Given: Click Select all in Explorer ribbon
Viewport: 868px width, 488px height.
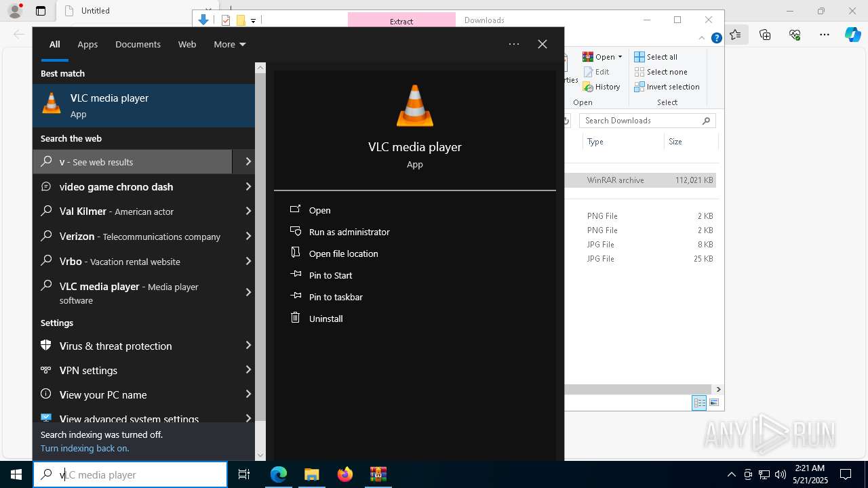Looking at the screenshot, I should point(656,57).
